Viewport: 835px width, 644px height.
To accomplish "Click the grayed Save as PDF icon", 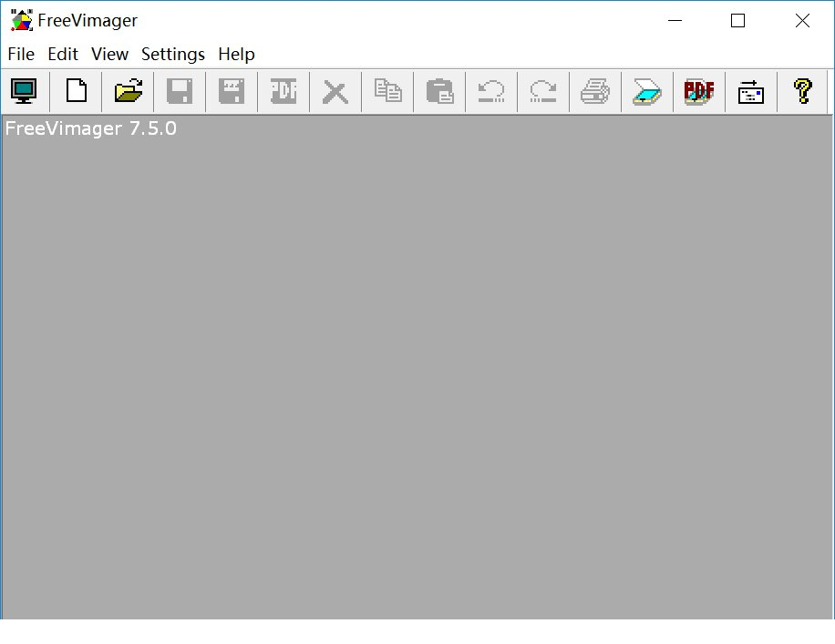I will click(x=283, y=91).
